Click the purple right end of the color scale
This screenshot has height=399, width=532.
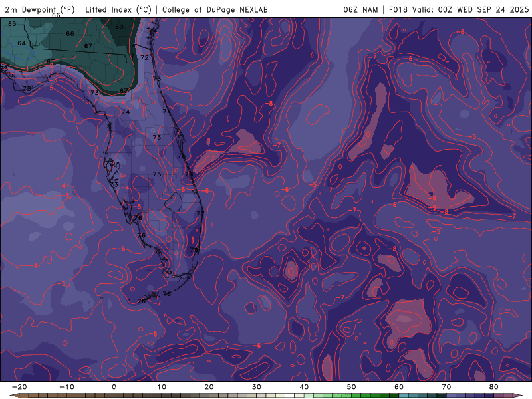(518, 396)
